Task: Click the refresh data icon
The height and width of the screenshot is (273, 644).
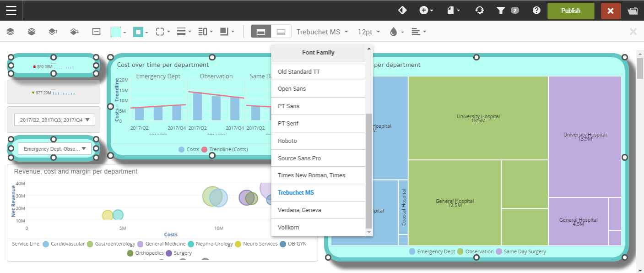Action: 479,11
